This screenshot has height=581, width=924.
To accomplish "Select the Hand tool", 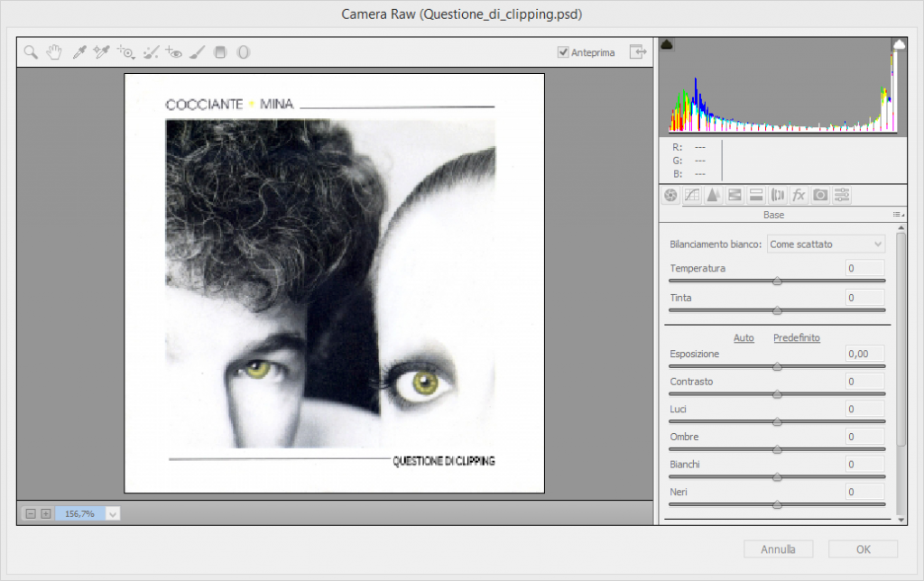I will 54,52.
